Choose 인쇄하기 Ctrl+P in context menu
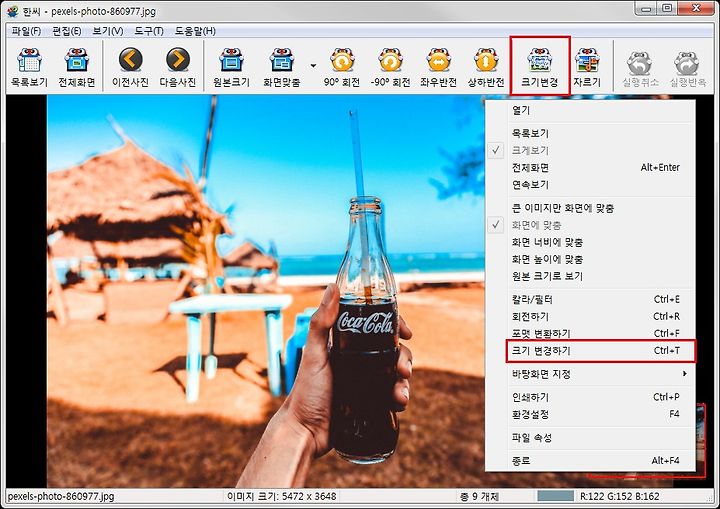Image resolution: width=720 pixels, height=509 pixels. click(x=590, y=397)
